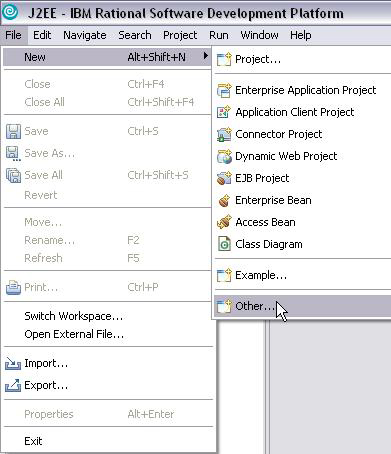Click the Import icon in File menu

coord(13,363)
